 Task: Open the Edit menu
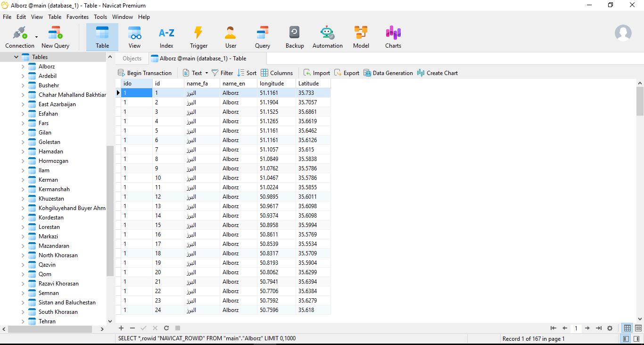coord(21,17)
